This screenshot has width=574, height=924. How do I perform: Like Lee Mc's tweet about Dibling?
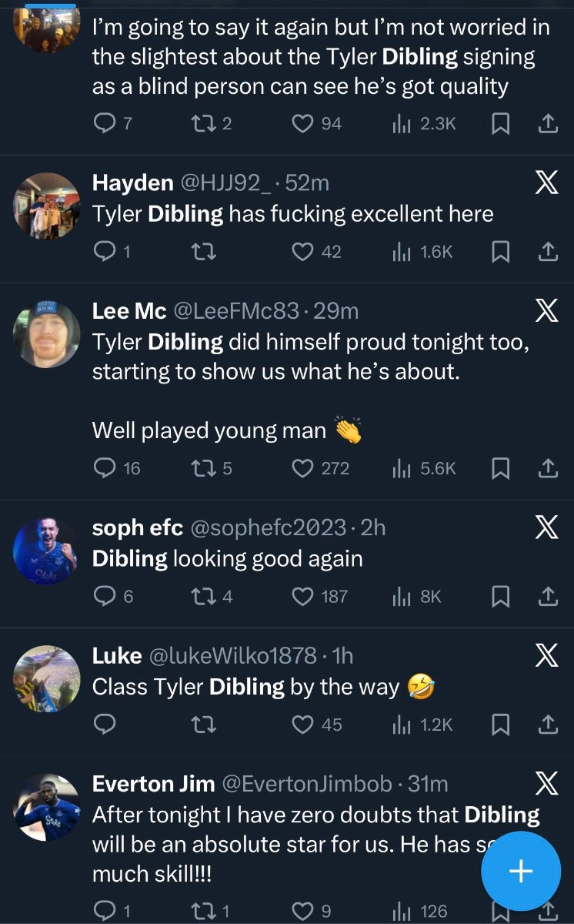click(305, 468)
